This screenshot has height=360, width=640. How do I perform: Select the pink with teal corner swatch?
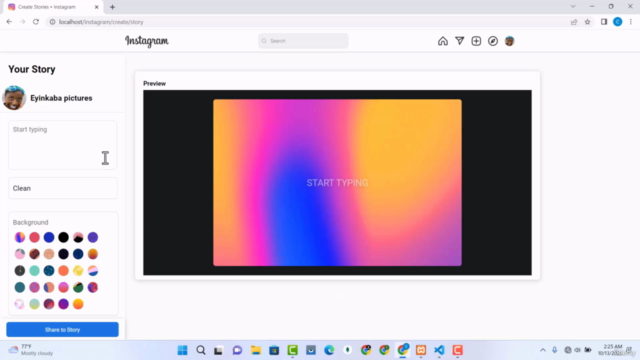click(x=20, y=254)
